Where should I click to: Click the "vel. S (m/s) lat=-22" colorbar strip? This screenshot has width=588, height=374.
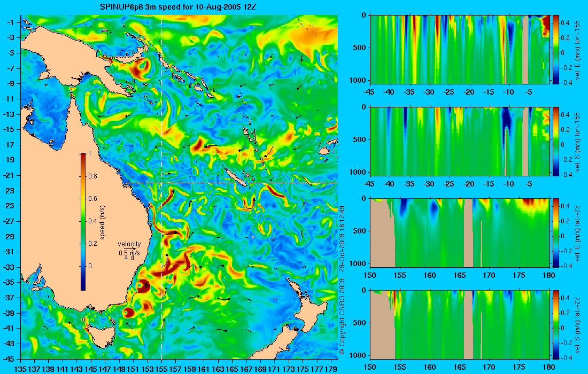pos(556,324)
